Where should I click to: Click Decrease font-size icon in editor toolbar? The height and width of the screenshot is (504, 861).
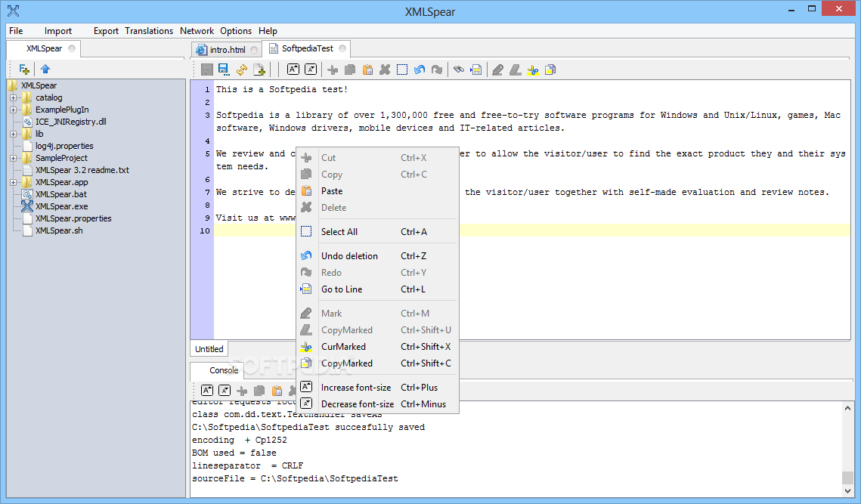(311, 70)
